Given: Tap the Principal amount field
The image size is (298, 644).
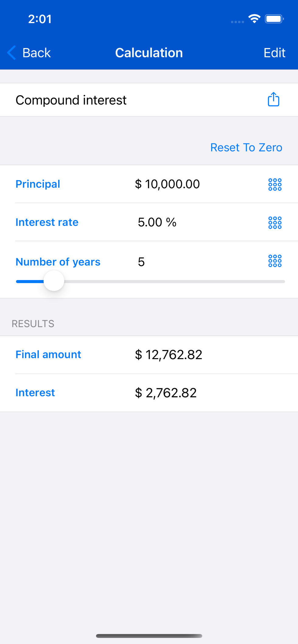Looking at the screenshot, I should (x=167, y=184).
